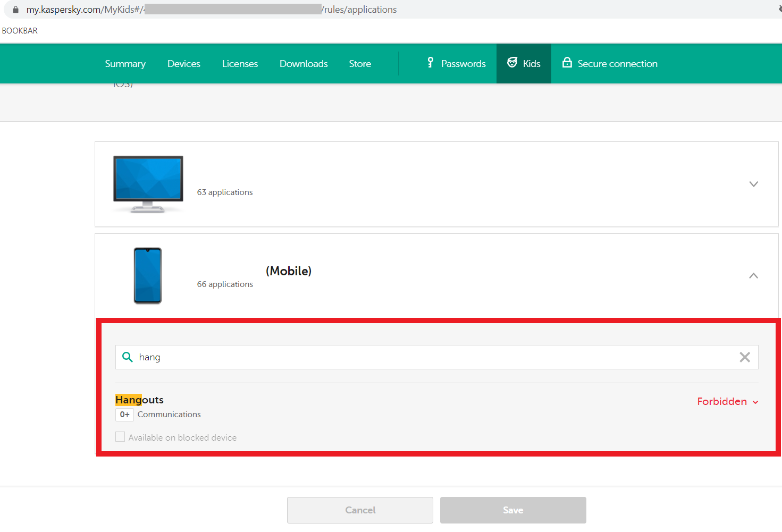Toggle Available on blocked device checkbox
Screen dimensions: 782x532
click(120, 437)
